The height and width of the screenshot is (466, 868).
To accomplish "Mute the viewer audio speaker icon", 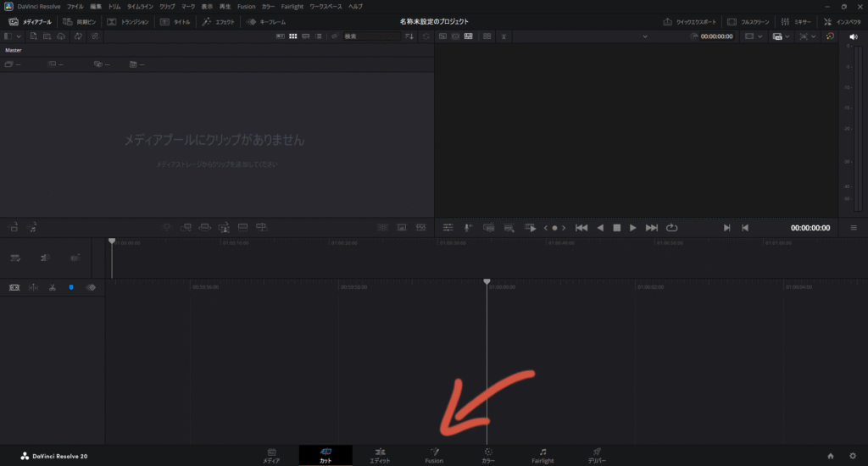I will tap(852, 36).
